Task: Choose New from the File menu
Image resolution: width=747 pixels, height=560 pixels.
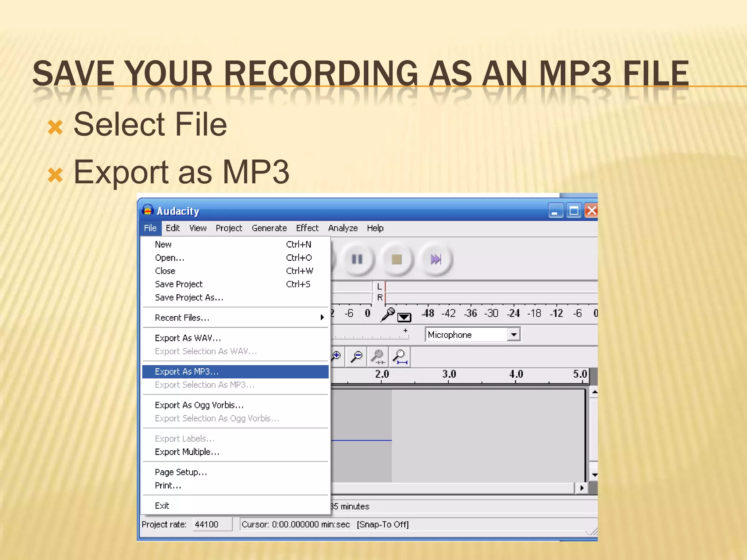Action: point(235,244)
